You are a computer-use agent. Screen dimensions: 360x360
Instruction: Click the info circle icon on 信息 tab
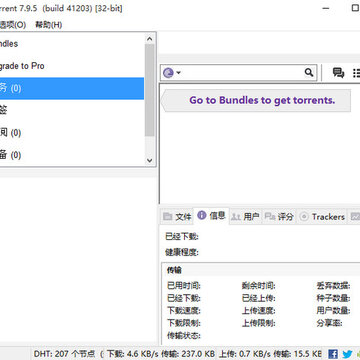[x=202, y=215]
